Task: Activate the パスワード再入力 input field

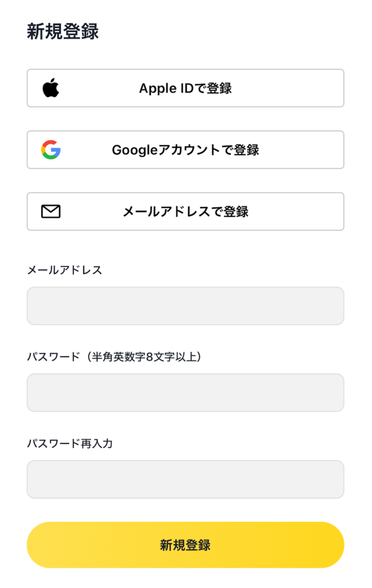Action: [185, 479]
